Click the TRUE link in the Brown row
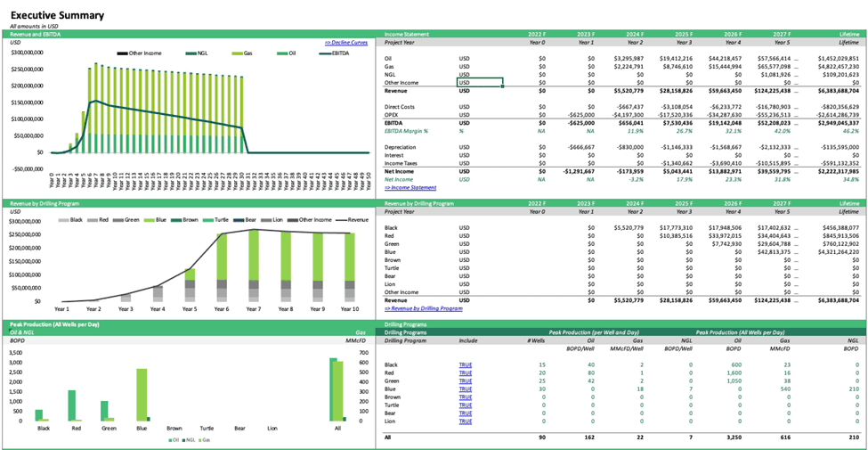 [465, 397]
